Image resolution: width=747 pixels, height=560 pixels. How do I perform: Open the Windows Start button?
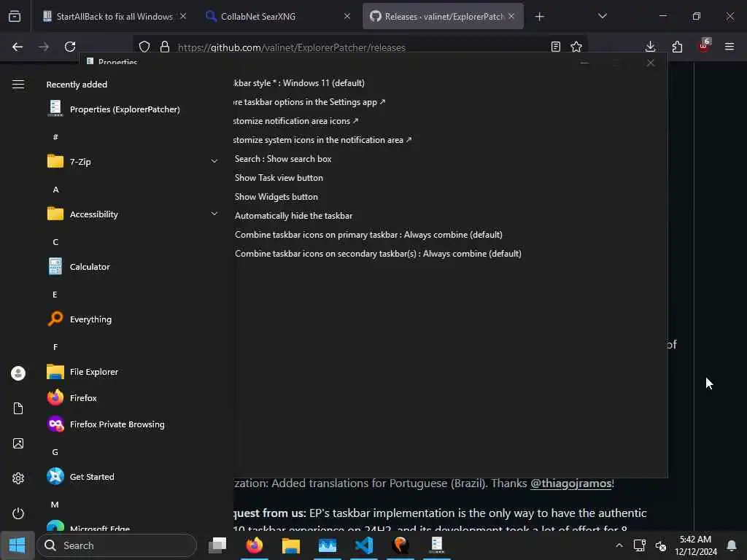pos(18,545)
